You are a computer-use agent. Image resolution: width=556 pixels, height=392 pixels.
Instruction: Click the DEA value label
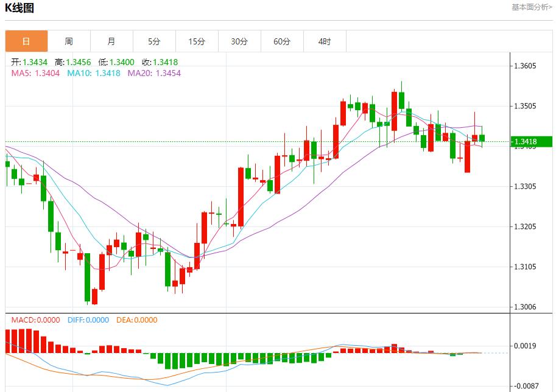(x=136, y=320)
